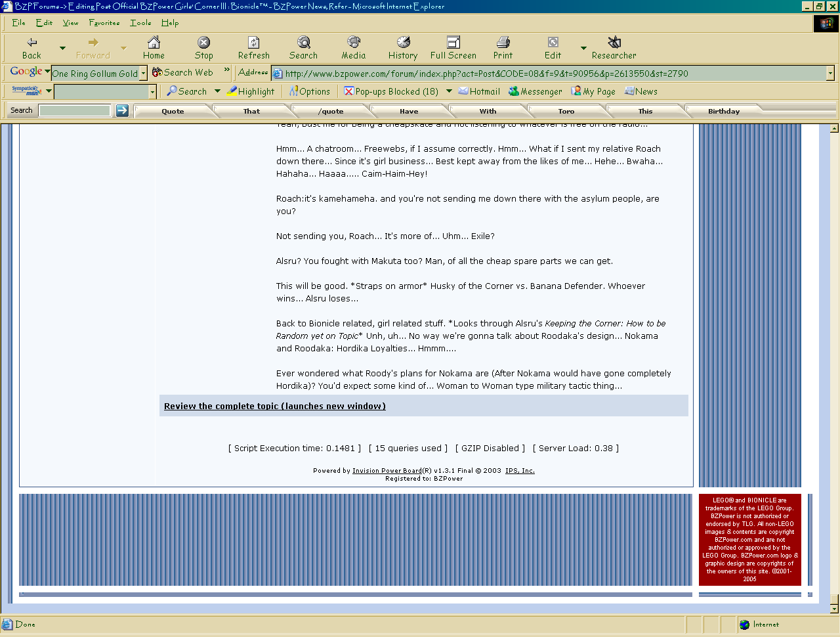This screenshot has width=840, height=637.
Task: Expand the address bar URL dropdown
Action: [x=830, y=74]
